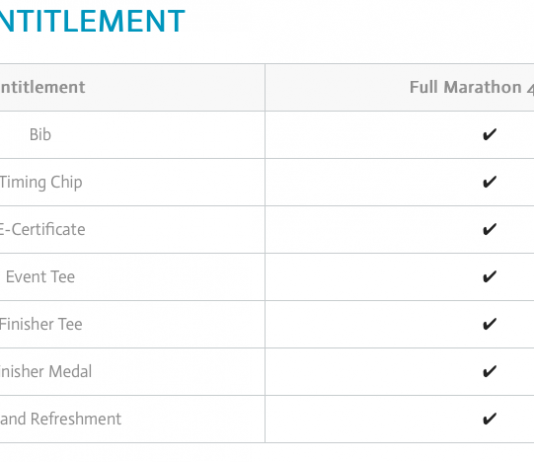The width and height of the screenshot is (534, 462).
Task: Click the ENTITLEMENT section heading
Action: point(92,21)
